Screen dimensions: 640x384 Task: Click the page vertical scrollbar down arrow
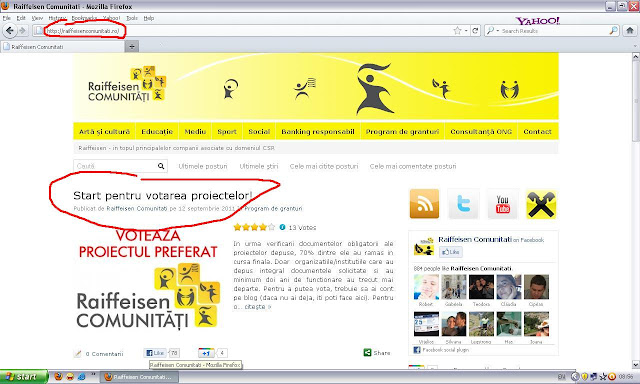[x=636, y=364]
